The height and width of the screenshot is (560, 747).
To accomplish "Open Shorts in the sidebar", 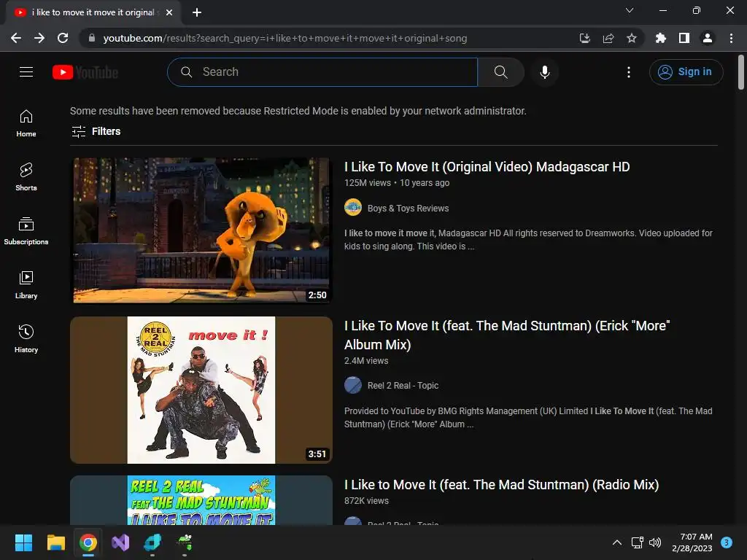I will coord(26,177).
